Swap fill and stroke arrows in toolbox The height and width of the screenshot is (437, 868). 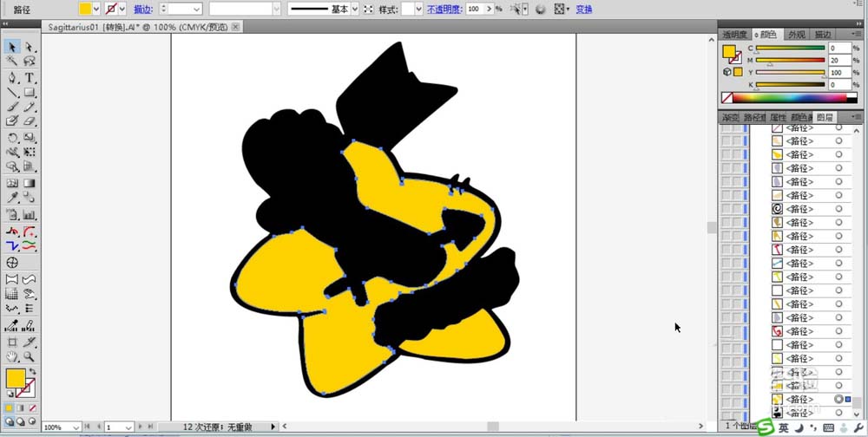tap(33, 371)
